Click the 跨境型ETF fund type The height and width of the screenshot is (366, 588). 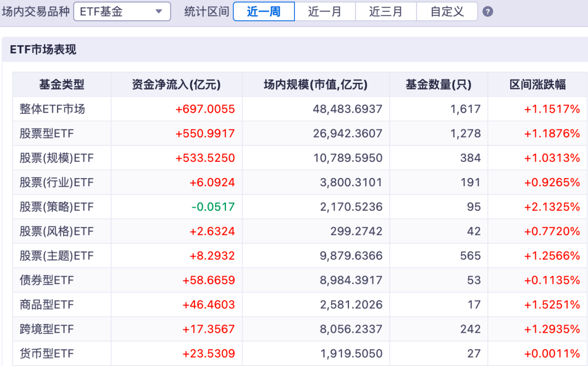[x=46, y=329]
